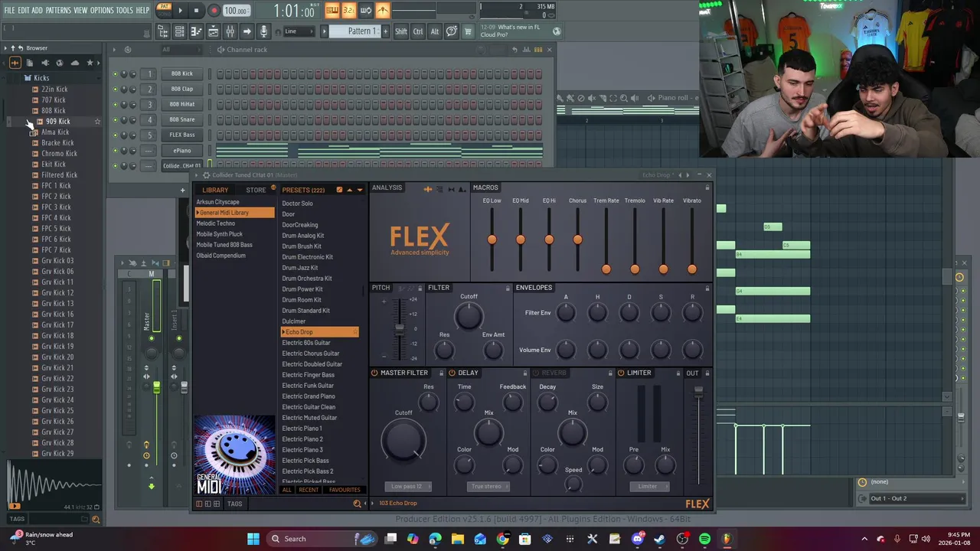
Task: Adjust the Chorus macro slider
Action: 577,240
